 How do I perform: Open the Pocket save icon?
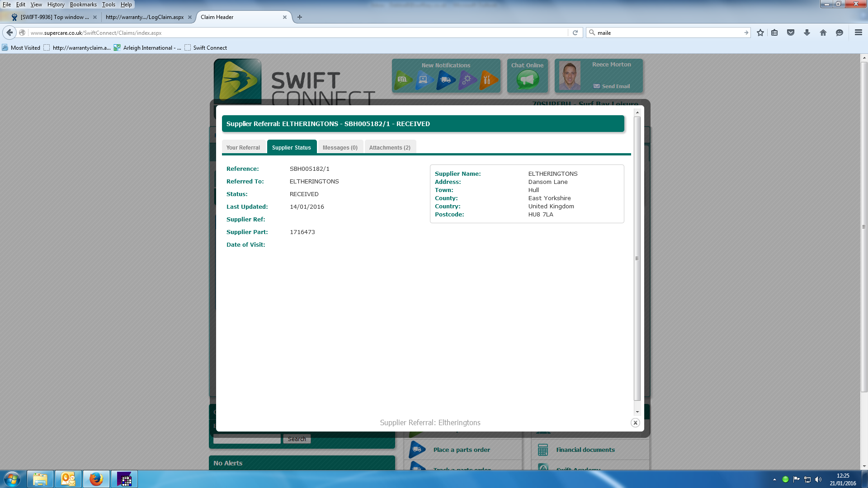[791, 33]
